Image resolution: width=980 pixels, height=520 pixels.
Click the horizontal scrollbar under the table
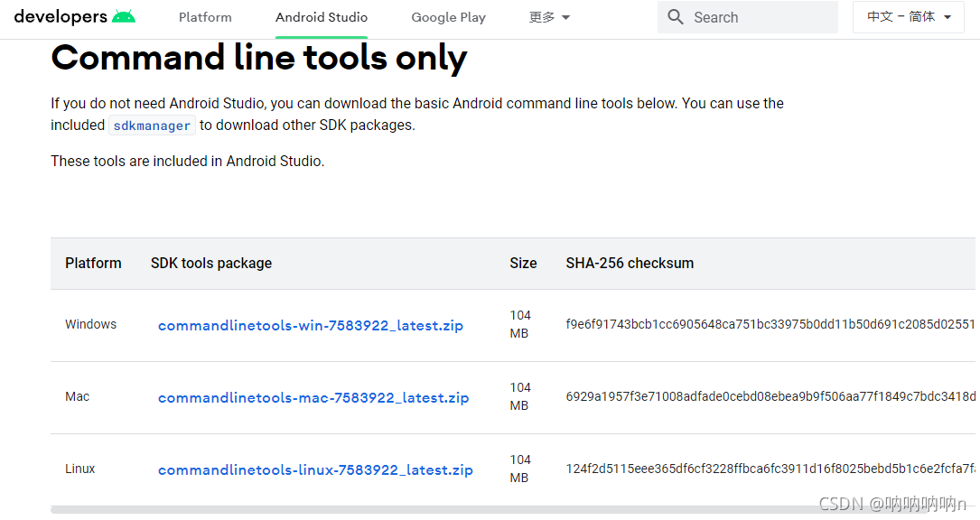pos(452,510)
